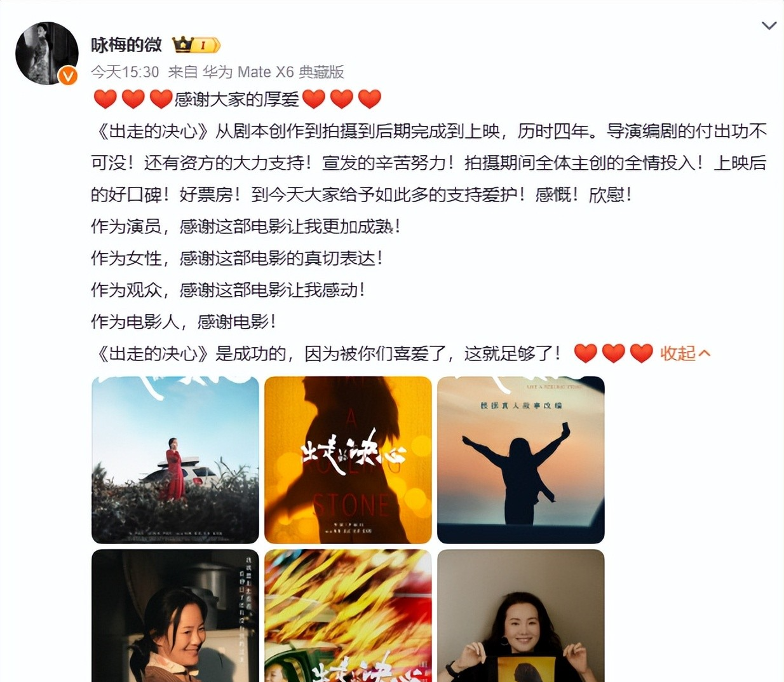Open fiery yellow red title poster
The image size is (784, 682).
pos(348,615)
